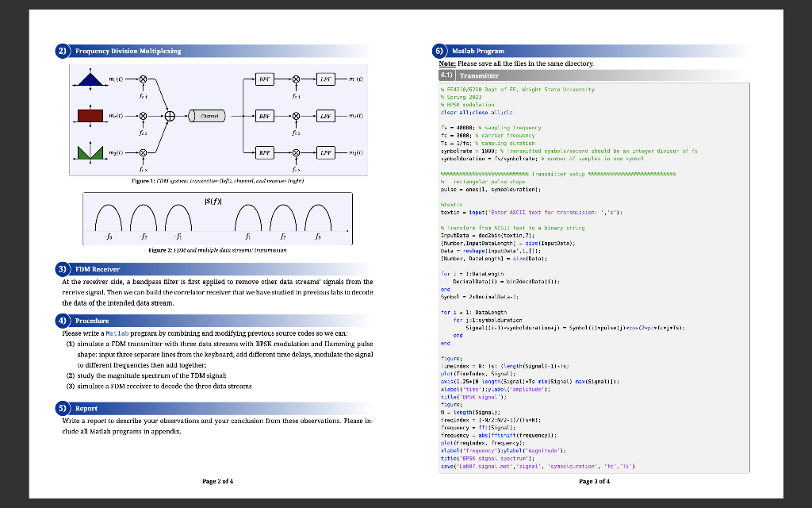Click the blue triangular waveform icon
This screenshot has height=508, width=812.
(91, 79)
